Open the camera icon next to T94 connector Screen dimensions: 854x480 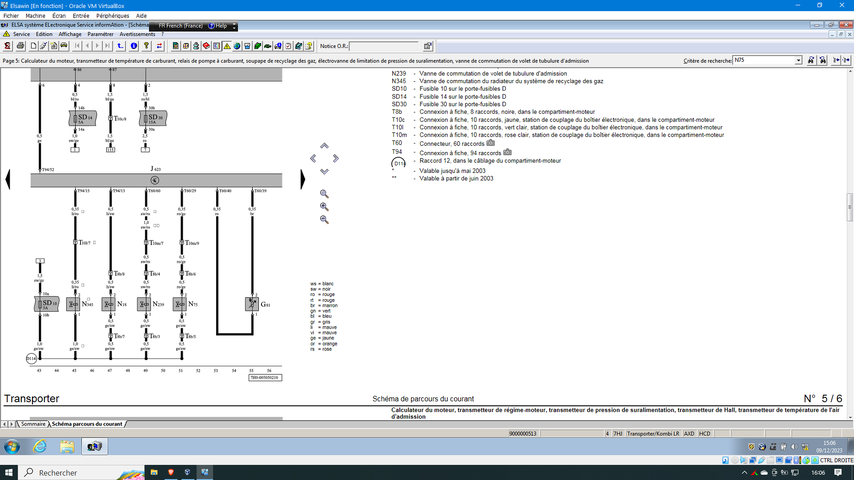[507, 152]
